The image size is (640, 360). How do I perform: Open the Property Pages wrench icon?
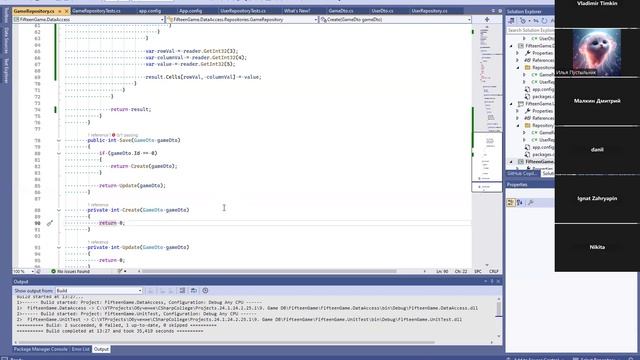point(530,202)
